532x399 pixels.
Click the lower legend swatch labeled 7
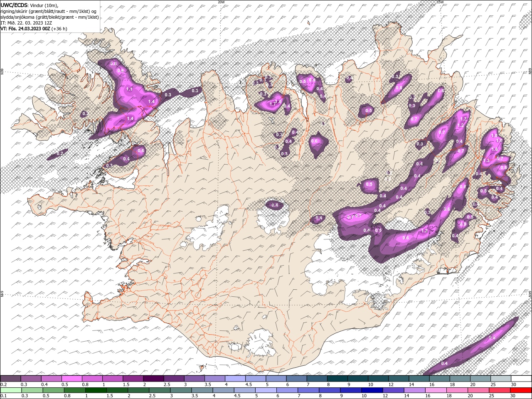click(x=308, y=390)
